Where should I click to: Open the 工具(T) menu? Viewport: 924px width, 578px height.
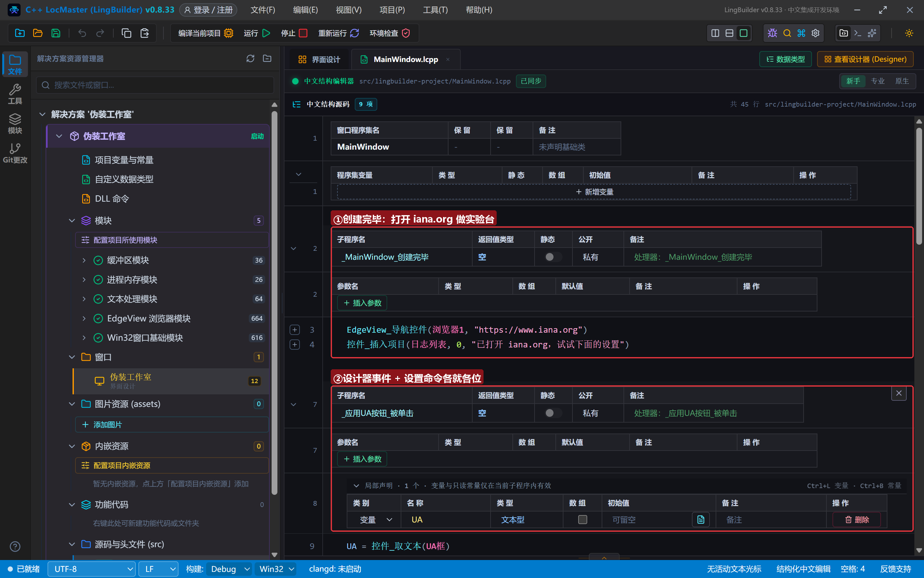click(x=435, y=10)
